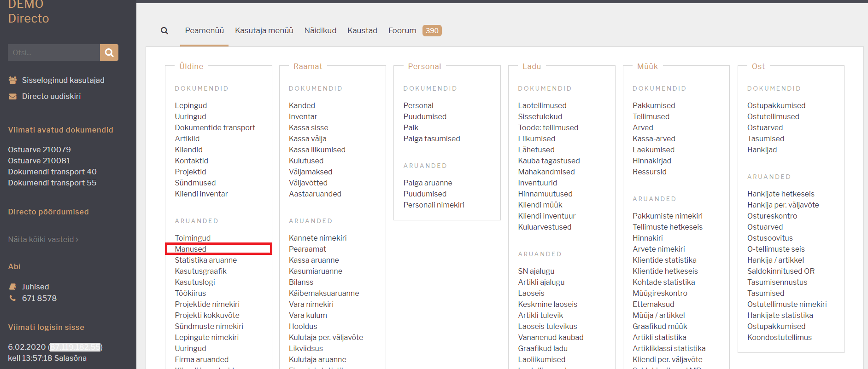Open Projektide nimekiri report
The width and height of the screenshot is (868, 369).
[207, 304]
